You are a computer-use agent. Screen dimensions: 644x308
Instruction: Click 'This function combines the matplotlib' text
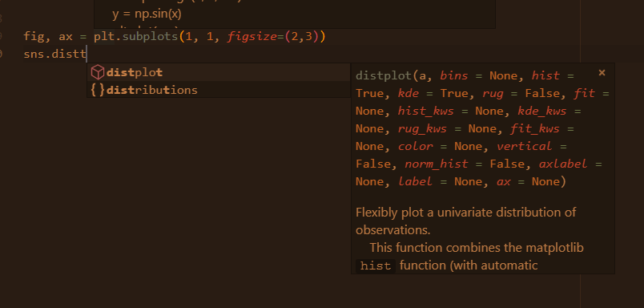477,248
